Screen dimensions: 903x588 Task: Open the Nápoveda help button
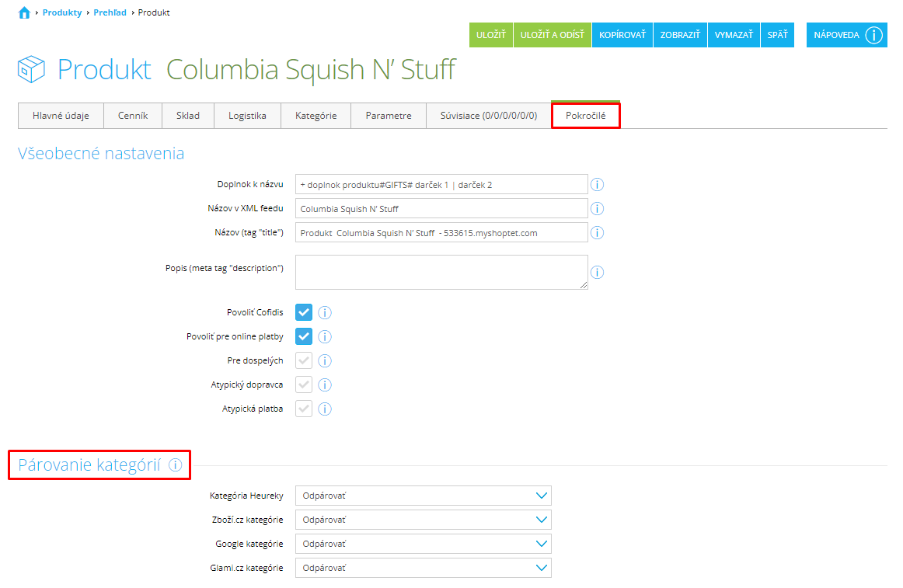[x=847, y=35]
